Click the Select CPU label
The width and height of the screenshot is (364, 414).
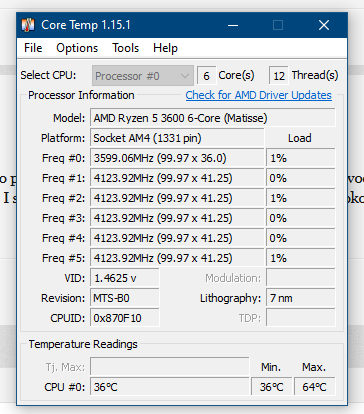tap(48, 75)
